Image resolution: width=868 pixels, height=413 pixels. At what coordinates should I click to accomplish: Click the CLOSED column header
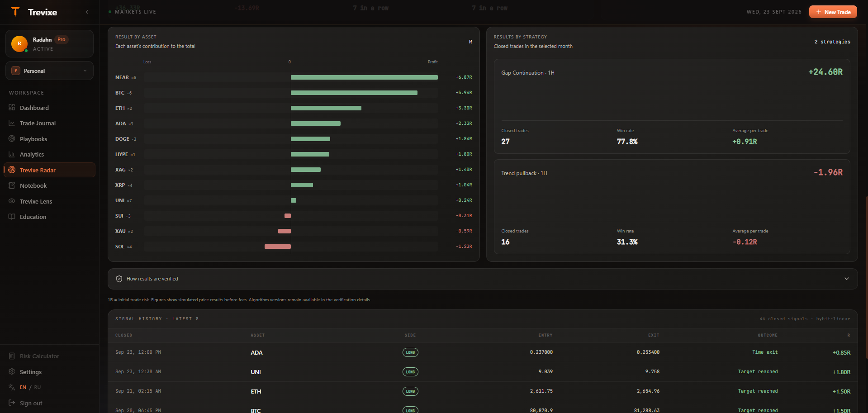tap(124, 335)
